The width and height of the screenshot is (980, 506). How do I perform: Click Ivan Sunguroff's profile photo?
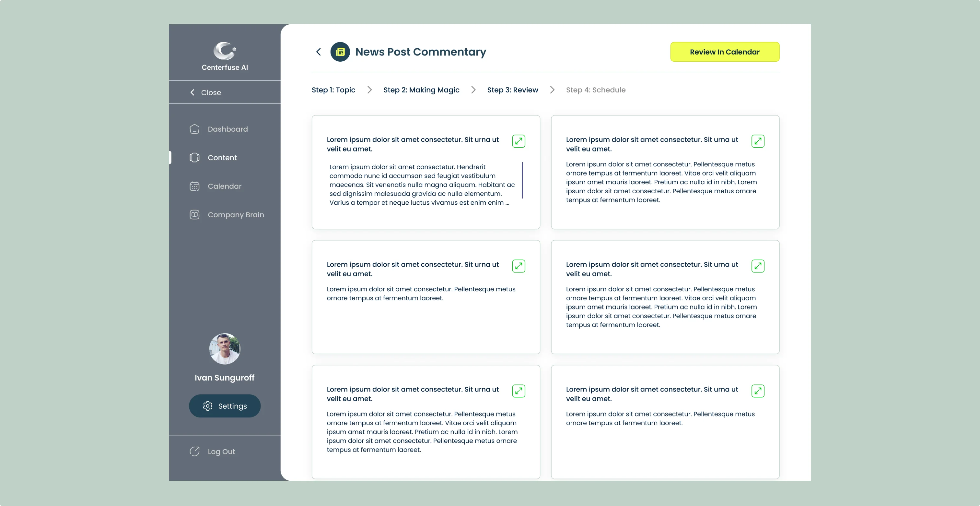[x=225, y=349]
